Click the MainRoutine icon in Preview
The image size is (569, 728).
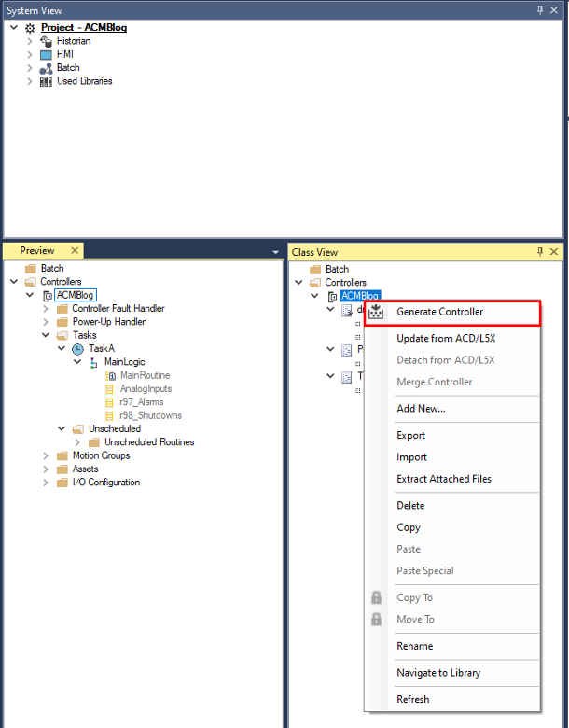click(111, 375)
